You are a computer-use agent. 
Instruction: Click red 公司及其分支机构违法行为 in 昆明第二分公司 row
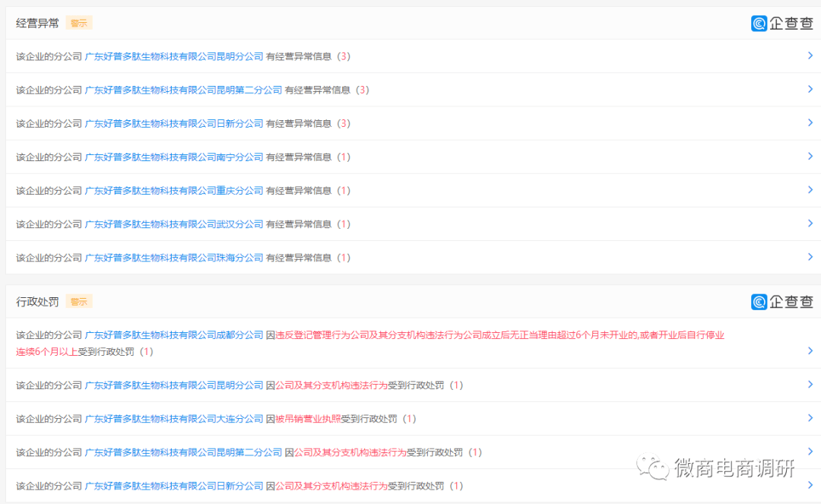(350, 452)
